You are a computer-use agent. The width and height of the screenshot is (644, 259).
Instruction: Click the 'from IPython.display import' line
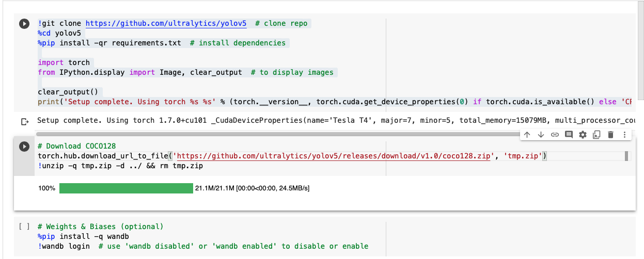185,73
